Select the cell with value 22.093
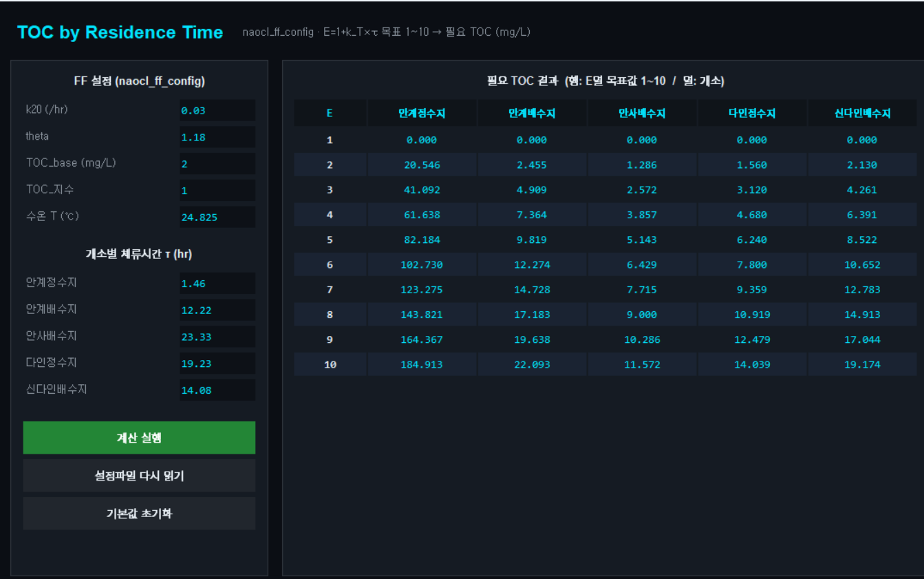 coord(532,365)
